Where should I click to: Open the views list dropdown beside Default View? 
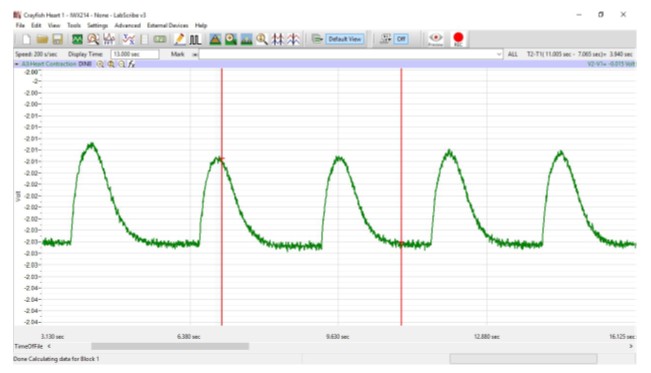coord(317,39)
